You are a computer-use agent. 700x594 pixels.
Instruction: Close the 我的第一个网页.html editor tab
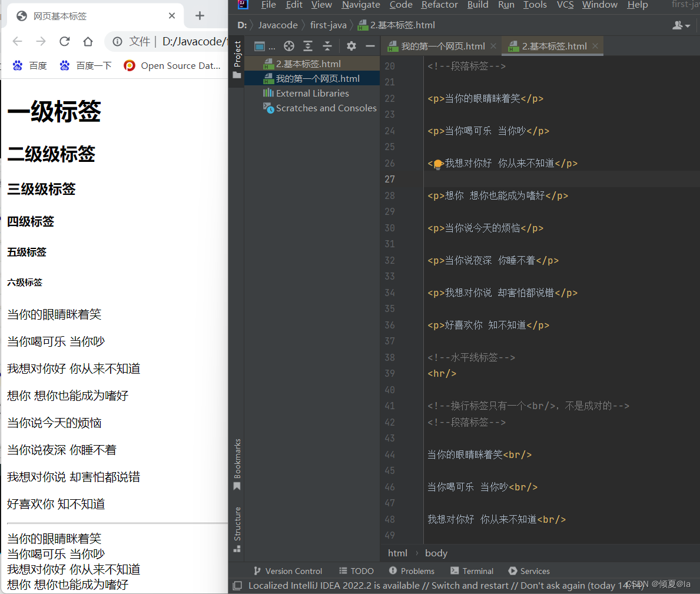493,46
